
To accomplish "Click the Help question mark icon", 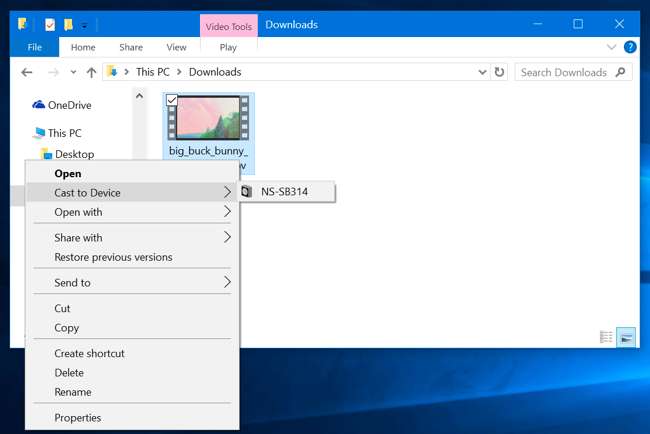I will [x=630, y=47].
